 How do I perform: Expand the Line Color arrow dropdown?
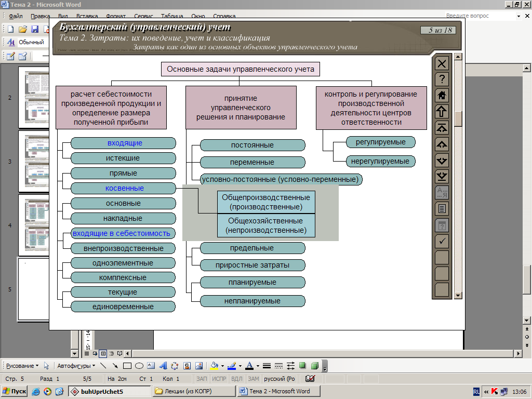tap(240, 366)
